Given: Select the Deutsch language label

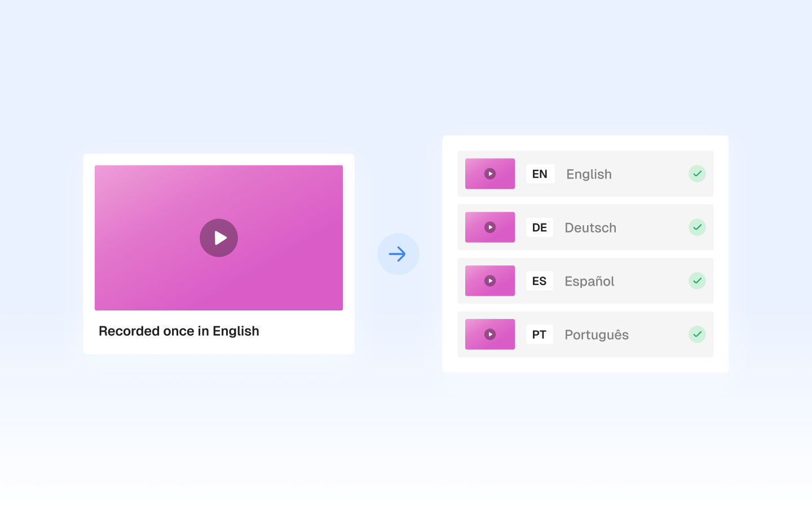Looking at the screenshot, I should pyautogui.click(x=590, y=227).
